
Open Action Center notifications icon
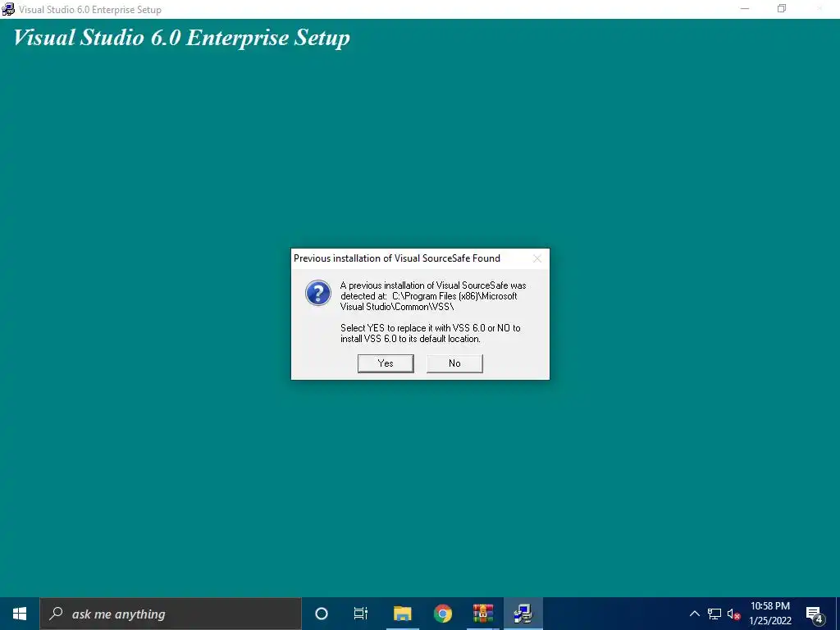click(814, 614)
